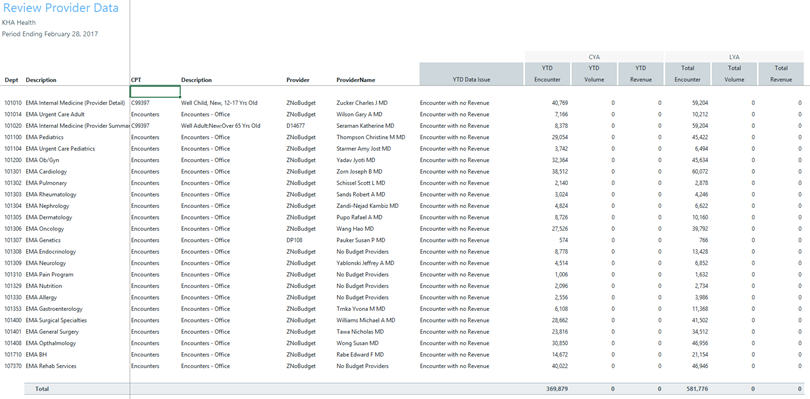Screen dimensions: 810x399
Task: Select Seraman Katherine MD provider name
Action: [365, 126]
